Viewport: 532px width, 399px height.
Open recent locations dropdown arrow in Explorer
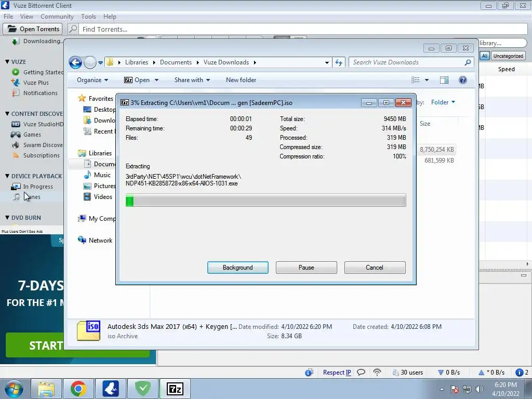(100, 63)
